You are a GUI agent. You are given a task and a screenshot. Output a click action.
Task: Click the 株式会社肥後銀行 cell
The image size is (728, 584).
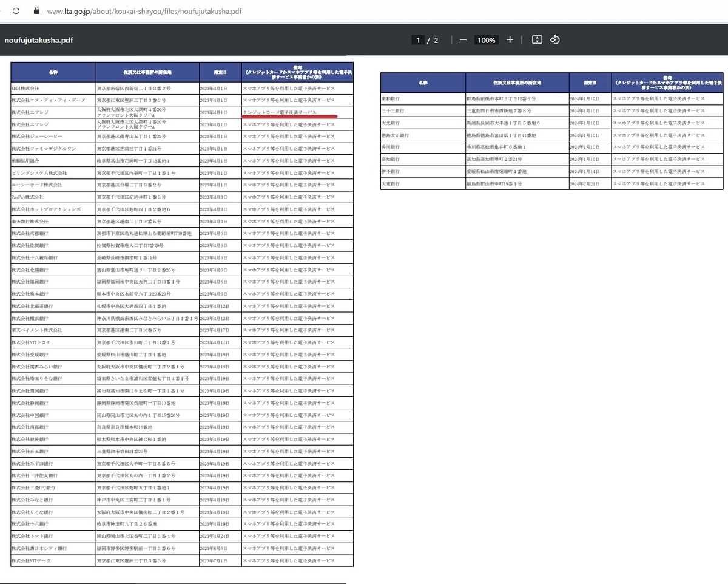(x=53, y=440)
